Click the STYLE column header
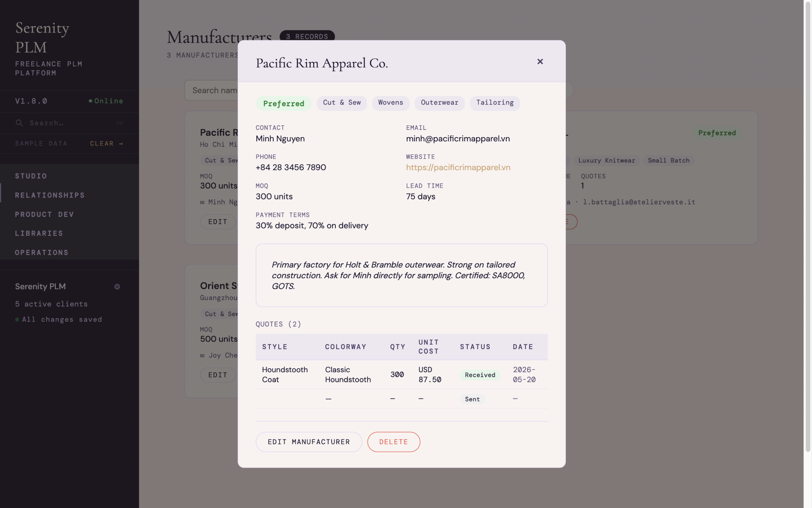The height and width of the screenshot is (508, 812). pos(274,347)
